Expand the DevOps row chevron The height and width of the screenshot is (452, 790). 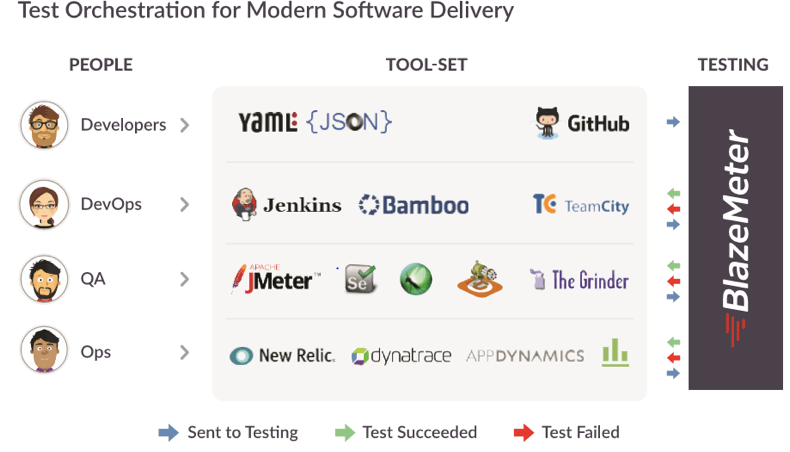pyautogui.click(x=185, y=205)
